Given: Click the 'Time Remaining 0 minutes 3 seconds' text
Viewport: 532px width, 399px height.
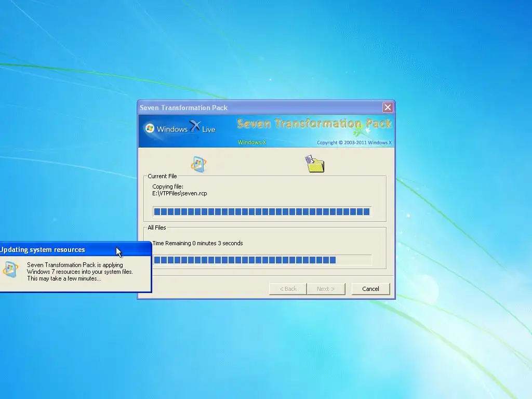Looking at the screenshot, I should click(197, 243).
